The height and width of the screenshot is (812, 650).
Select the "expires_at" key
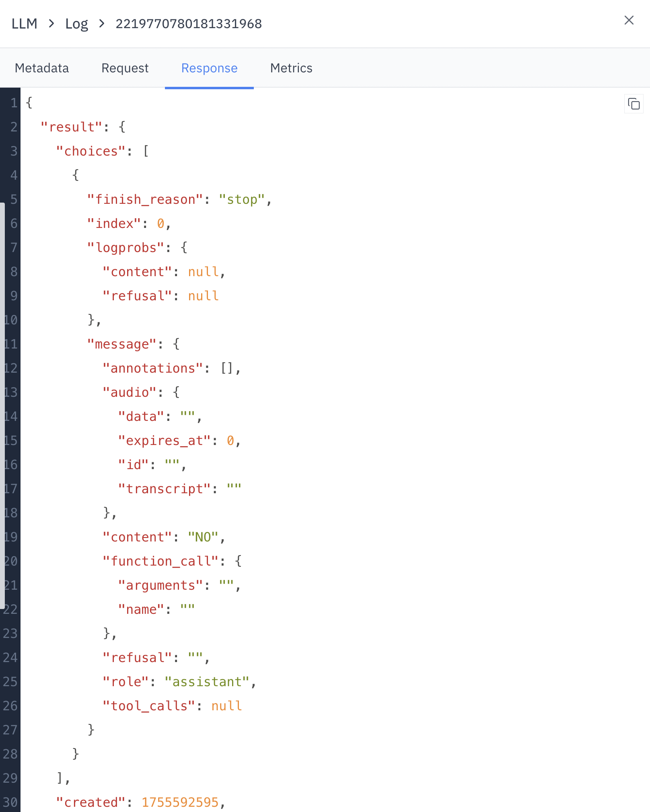click(x=165, y=441)
